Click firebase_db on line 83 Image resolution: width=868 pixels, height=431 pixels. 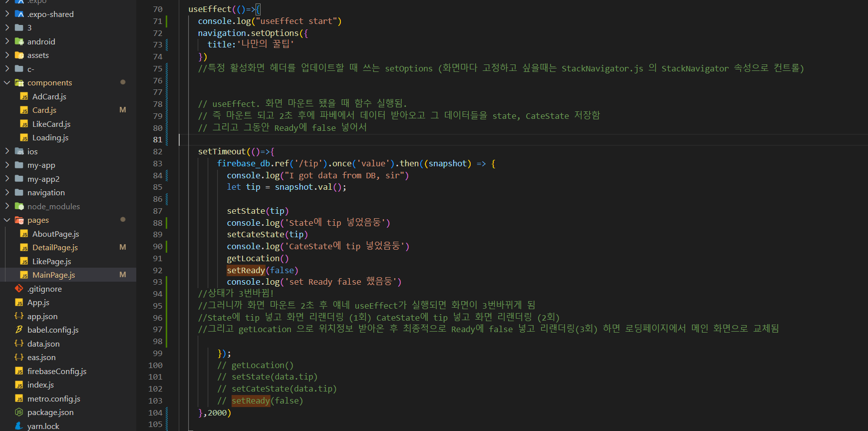click(244, 163)
